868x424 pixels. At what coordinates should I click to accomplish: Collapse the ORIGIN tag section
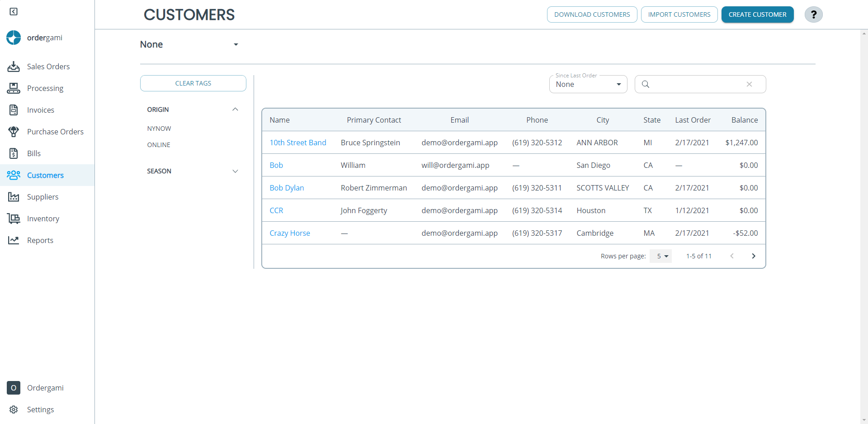[x=235, y=110]
